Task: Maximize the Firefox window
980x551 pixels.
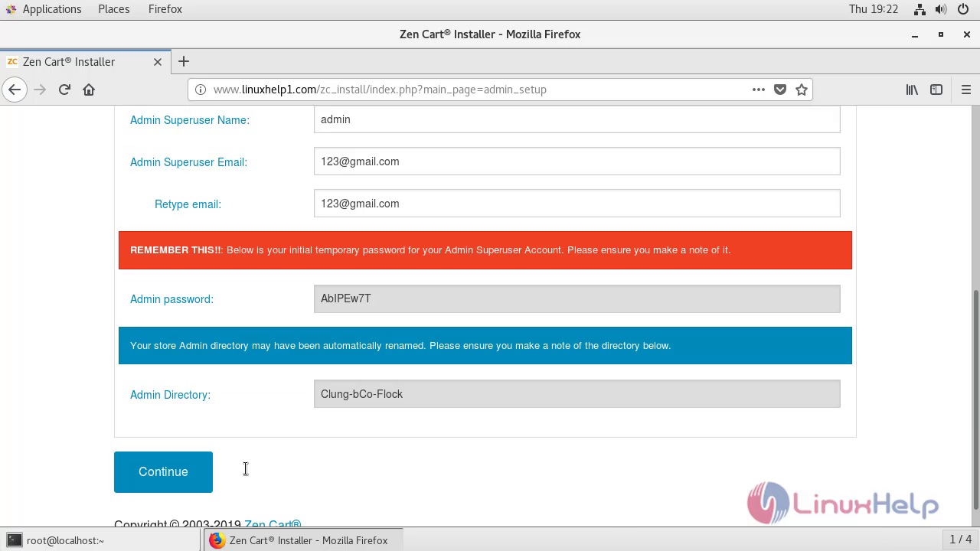Action: coord(941,34)
